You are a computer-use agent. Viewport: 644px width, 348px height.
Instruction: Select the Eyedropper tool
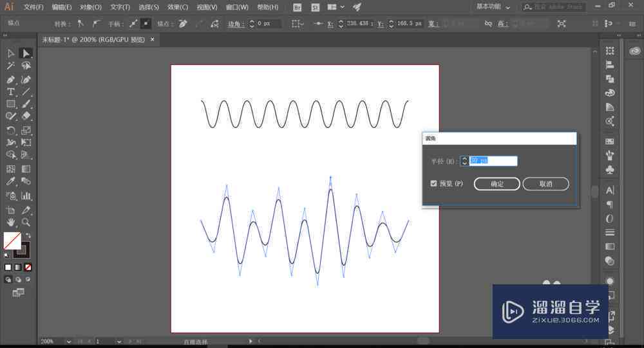point(11,181)
